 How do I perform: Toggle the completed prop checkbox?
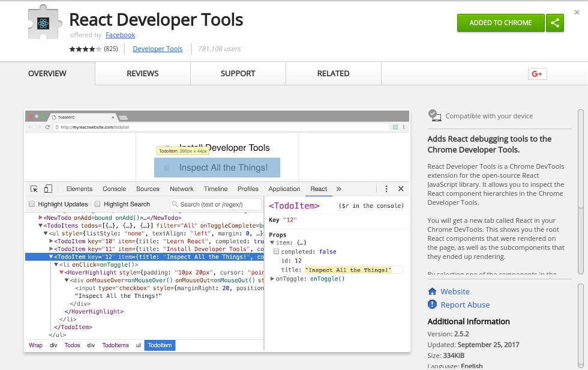[277, 252]
